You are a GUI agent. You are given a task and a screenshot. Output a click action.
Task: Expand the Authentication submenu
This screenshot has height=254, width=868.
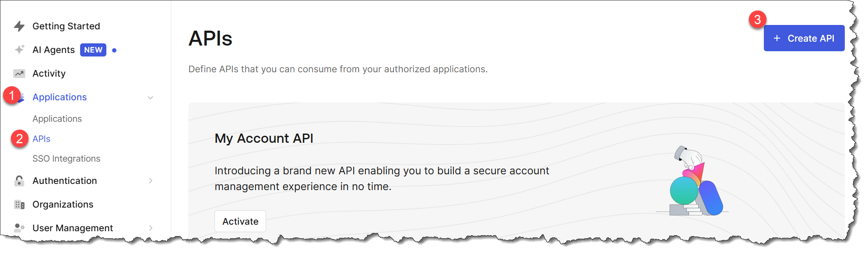(x=151, y=180)
